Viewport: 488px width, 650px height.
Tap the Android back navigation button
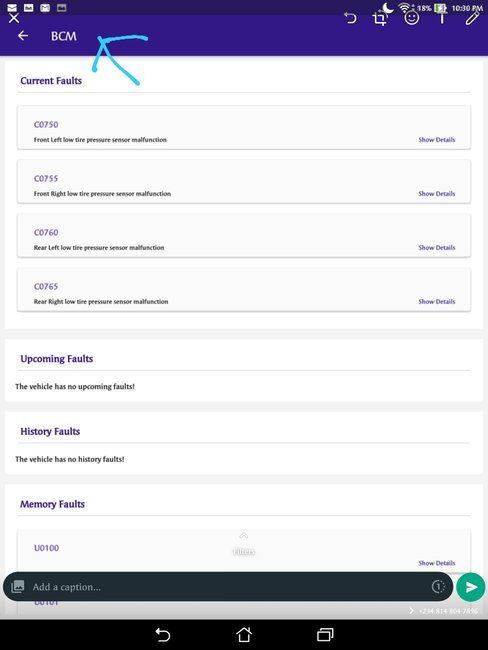click(x=163, y=635)
